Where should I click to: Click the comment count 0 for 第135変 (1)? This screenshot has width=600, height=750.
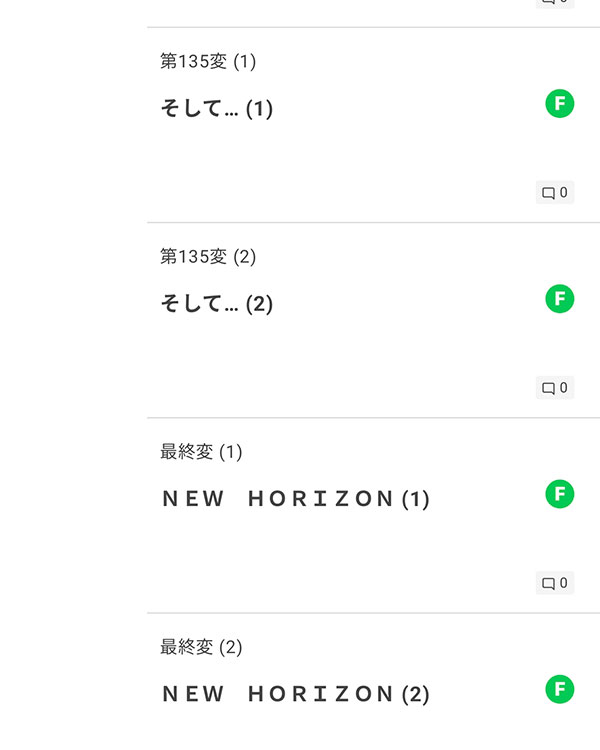(564, 193)
